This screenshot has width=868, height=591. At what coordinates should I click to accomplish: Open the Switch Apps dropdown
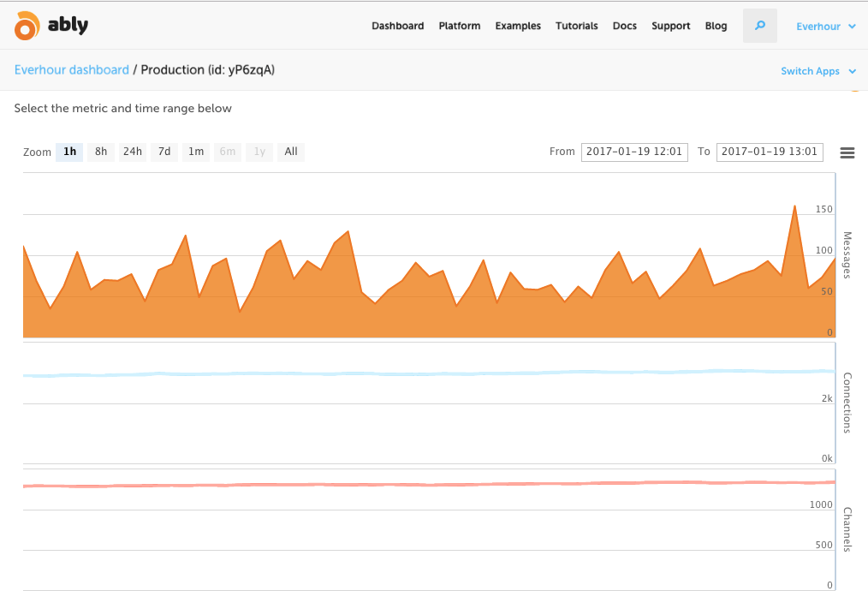click(817, 71)
